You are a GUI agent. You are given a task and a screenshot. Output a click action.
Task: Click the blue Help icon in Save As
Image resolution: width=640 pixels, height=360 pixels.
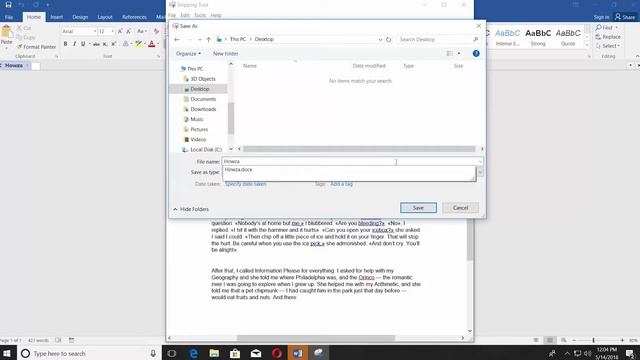pyautogui.click(x=476, y=53)
